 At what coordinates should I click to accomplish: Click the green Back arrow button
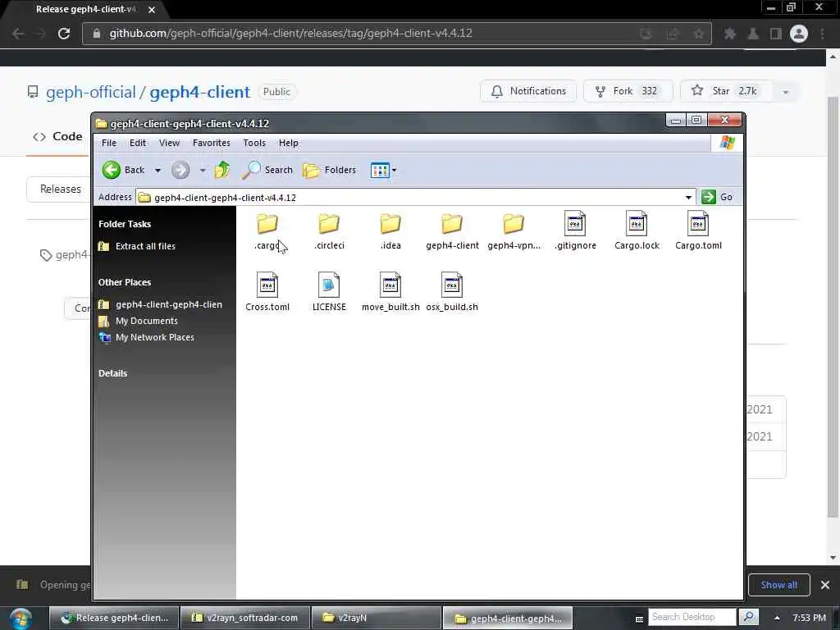click(x=112, y=170)
